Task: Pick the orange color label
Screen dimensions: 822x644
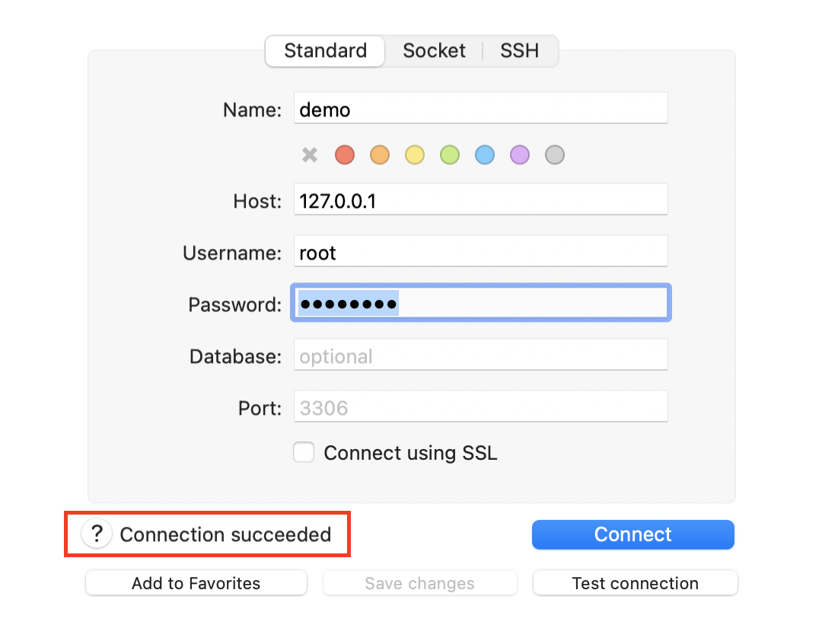Action: click(x=380, y=155)
